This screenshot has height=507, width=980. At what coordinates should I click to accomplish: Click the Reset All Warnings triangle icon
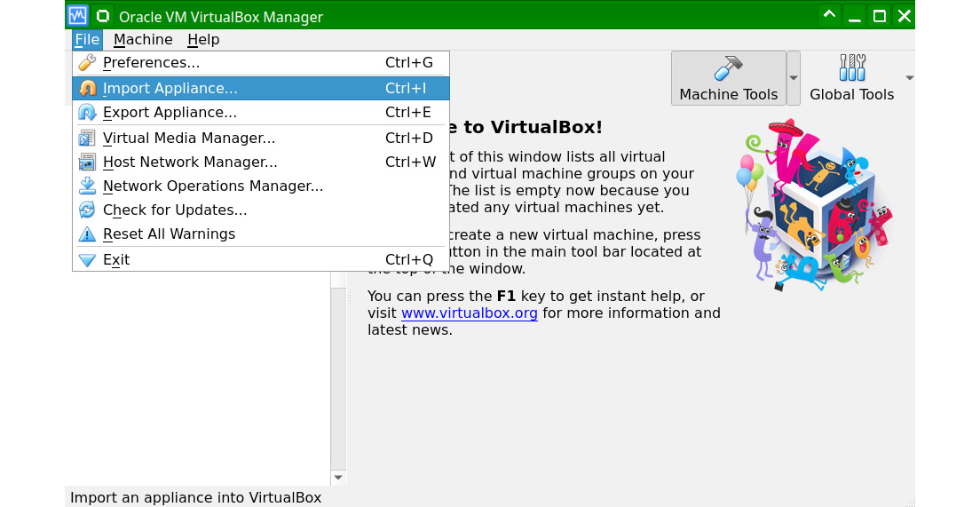pyautogui.click(x=87, y=234)
